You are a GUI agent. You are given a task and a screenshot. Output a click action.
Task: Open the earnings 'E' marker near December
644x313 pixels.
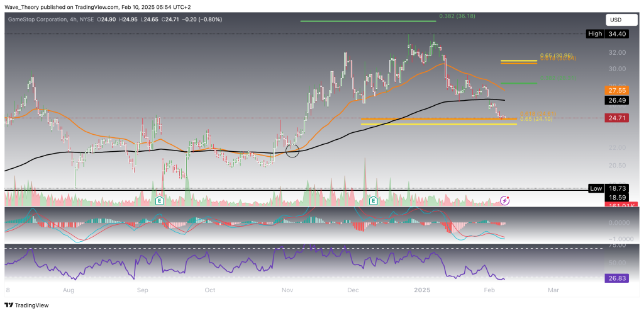coord(373,201)
